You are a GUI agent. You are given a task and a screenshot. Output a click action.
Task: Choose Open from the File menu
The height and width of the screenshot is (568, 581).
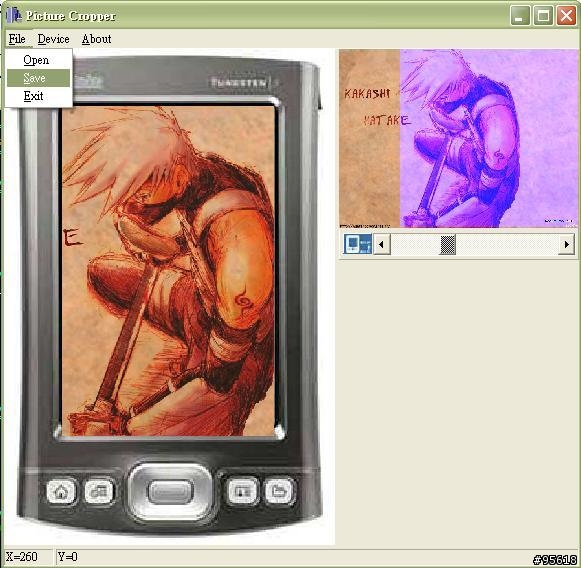tap(38, 60)
